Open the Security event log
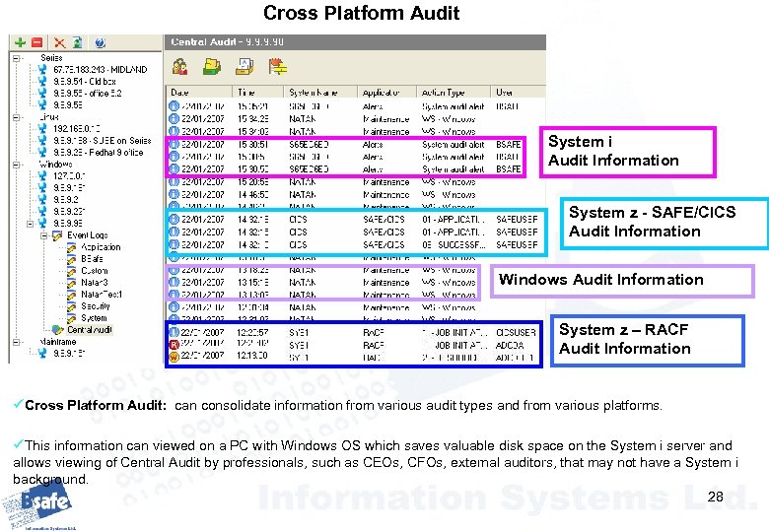This screenshot has height=532, width=769. point(96,306)
